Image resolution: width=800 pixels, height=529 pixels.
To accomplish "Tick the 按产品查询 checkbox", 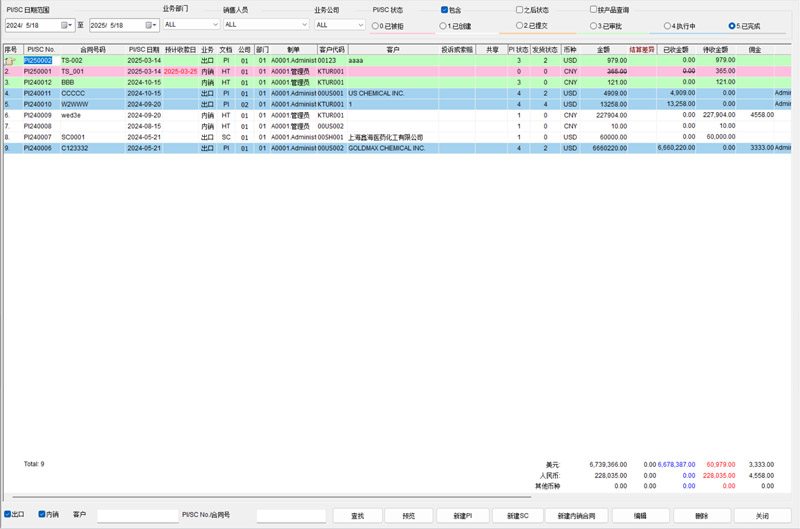I will [x=593, y=10].
